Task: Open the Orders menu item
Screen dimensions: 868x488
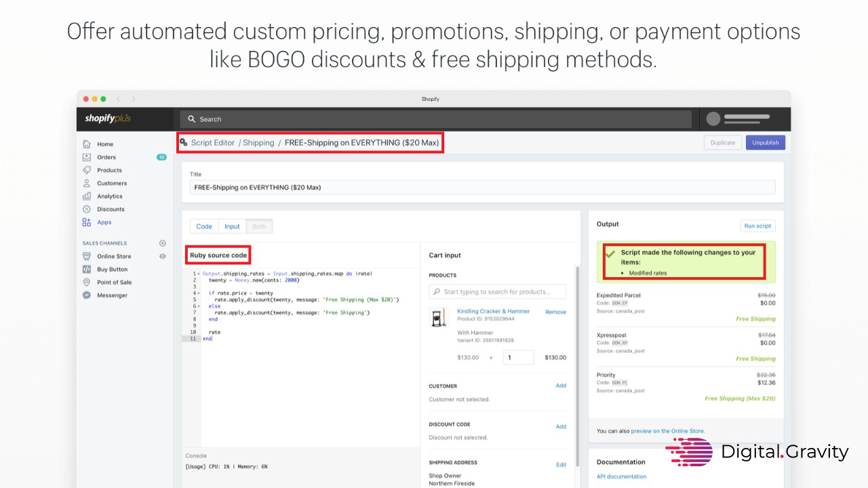Action: point(106,157)
